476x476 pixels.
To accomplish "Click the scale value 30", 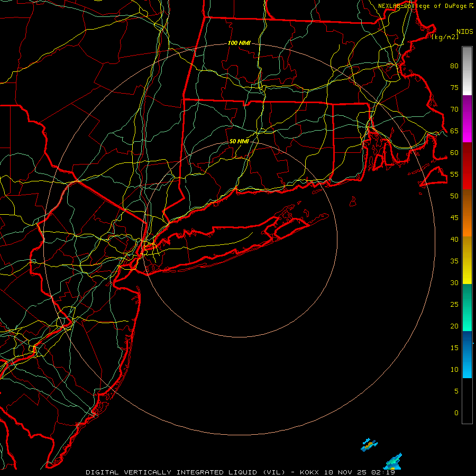I will [x=454, y=282].
